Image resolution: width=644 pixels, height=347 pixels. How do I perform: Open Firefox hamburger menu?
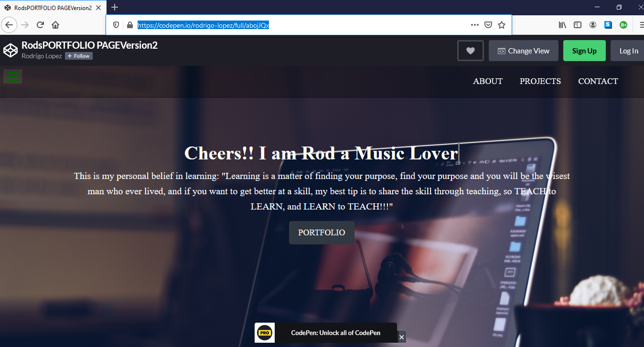641,25
